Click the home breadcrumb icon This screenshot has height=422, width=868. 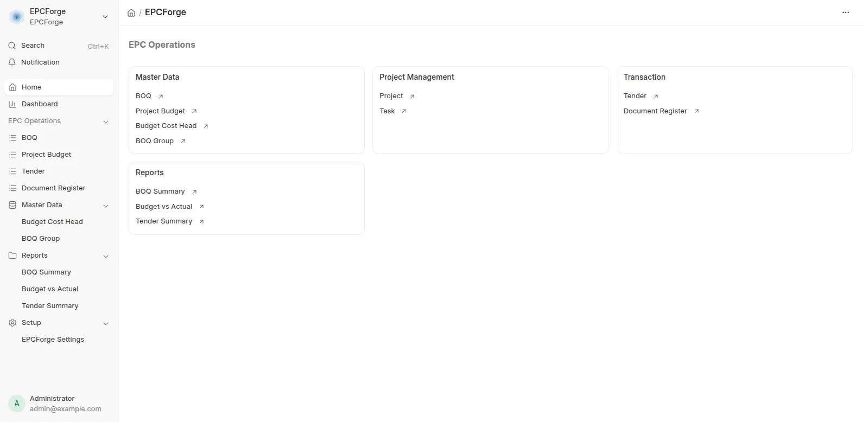pos(131,12)
